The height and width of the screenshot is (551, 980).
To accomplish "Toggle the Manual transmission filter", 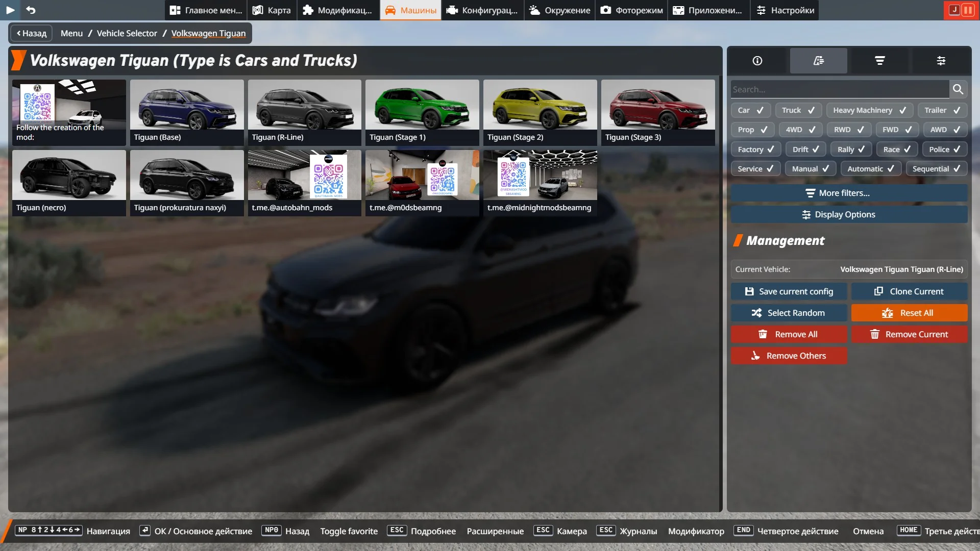I will click(x=811, y=169).
